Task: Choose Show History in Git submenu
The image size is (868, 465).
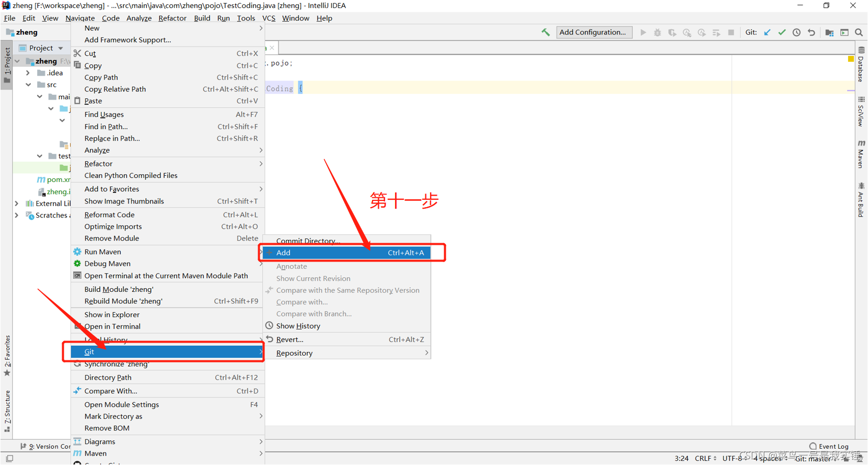Action: tap(346, 326)
